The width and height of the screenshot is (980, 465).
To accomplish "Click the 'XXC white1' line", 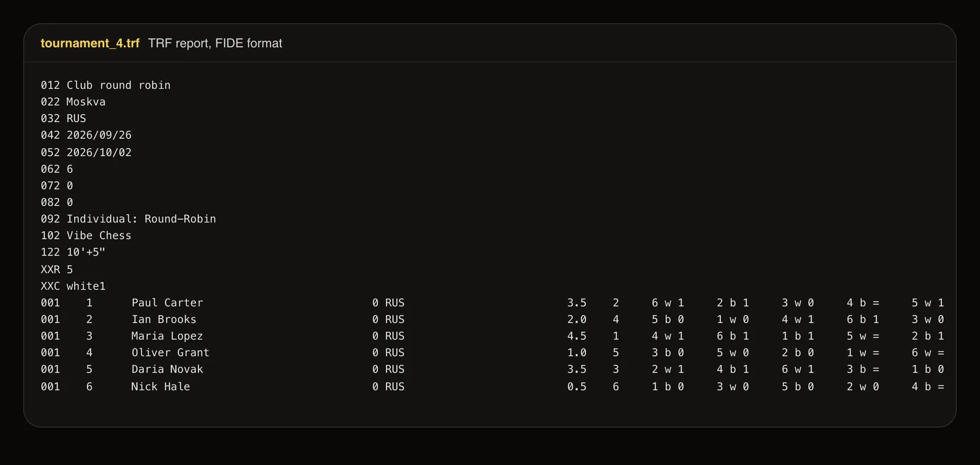I will click(x=73, y=285).
